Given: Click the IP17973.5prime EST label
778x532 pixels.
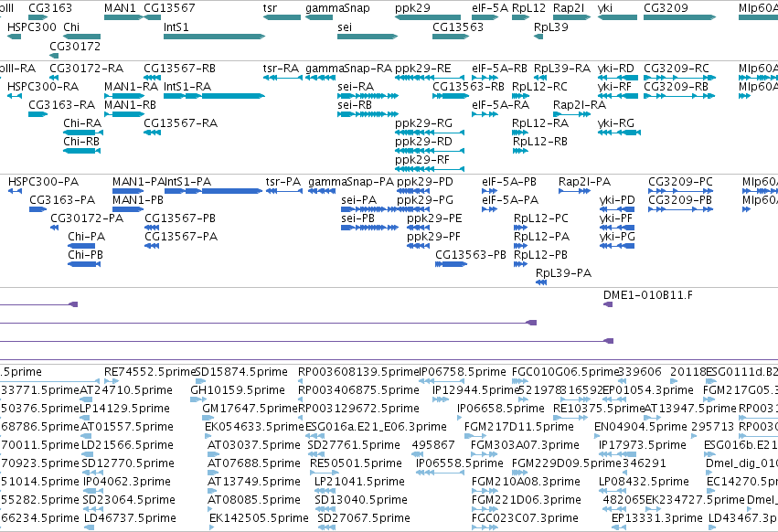Looking at the screenshot, I should pyautogui.click(x=643, y=444).
